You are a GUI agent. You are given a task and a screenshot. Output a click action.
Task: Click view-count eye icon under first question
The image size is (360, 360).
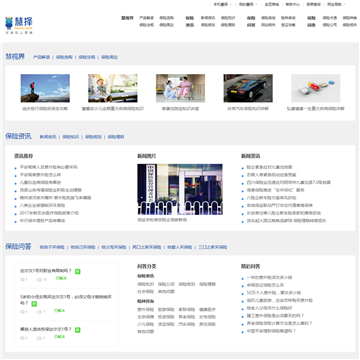click(39, 280)
